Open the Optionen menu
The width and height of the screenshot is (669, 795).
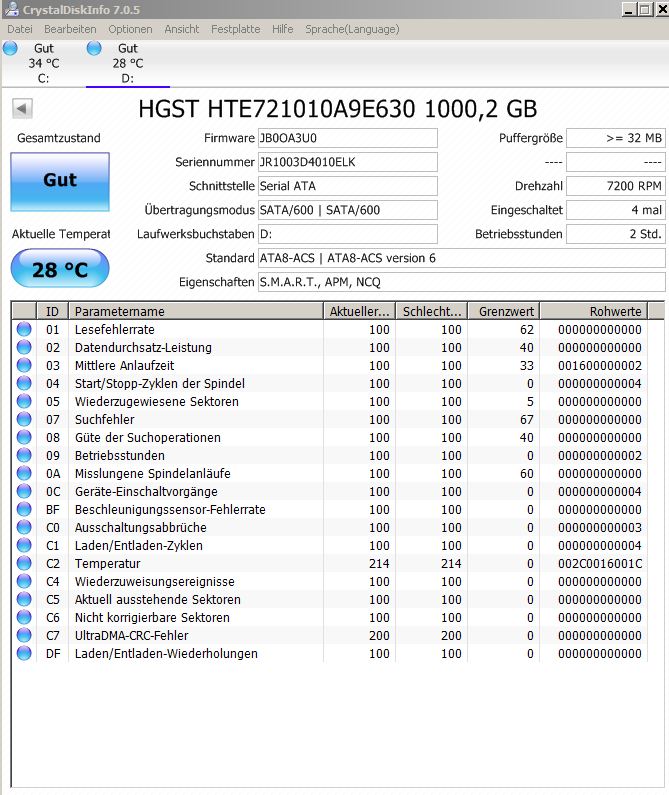(x=130, y=29)
